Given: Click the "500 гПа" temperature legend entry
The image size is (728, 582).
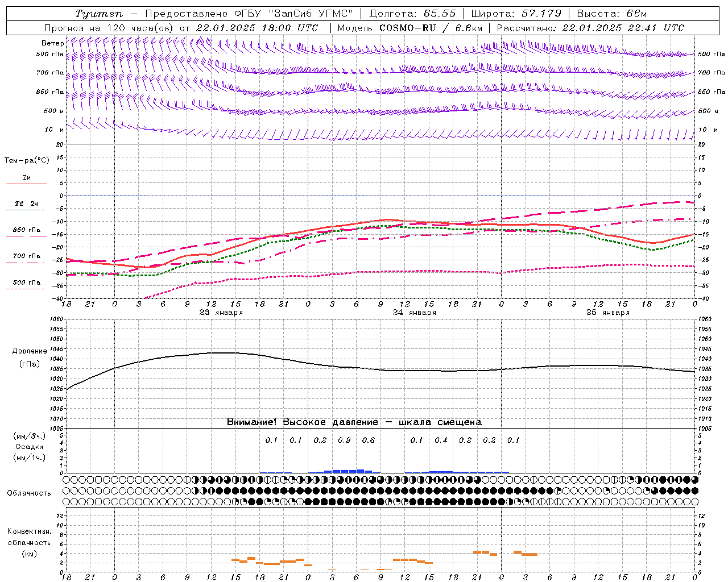Looking at the screenshot, I should 26,282.
